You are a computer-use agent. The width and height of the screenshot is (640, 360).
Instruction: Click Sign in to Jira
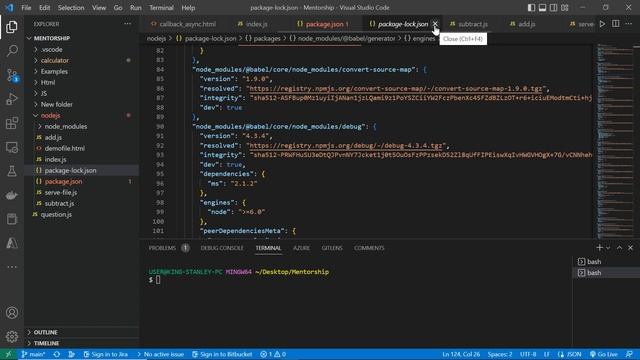pos(105,354)
